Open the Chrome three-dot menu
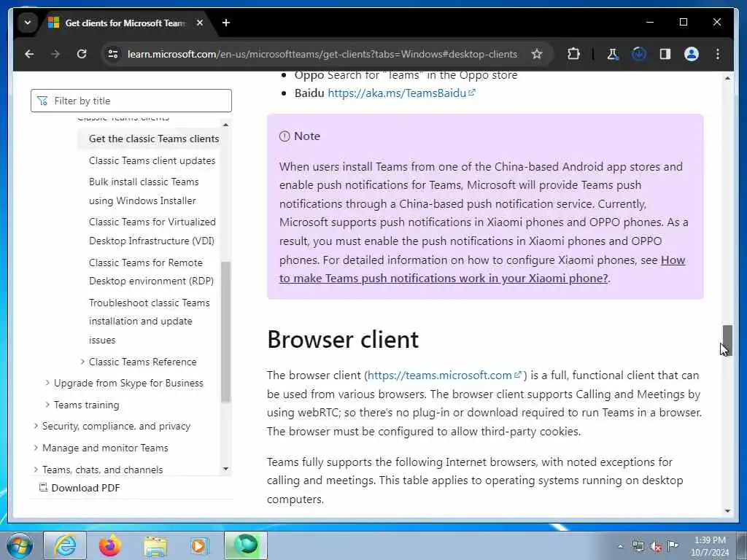 (x=718, y=54)
